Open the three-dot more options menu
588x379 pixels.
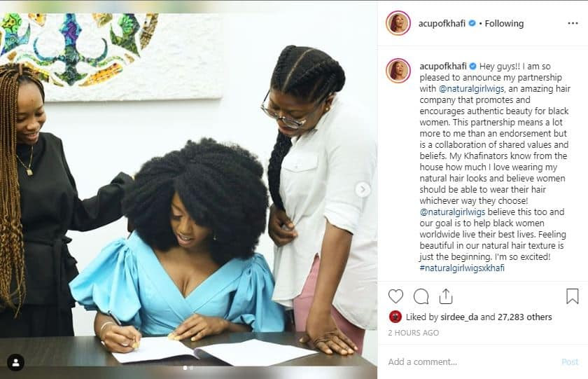[x=573, y=23]
